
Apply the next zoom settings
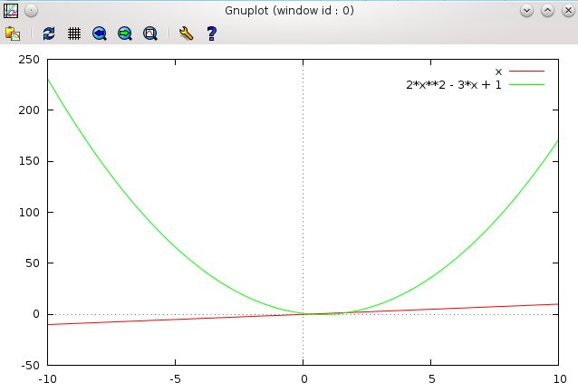click(x=125, y=33)
